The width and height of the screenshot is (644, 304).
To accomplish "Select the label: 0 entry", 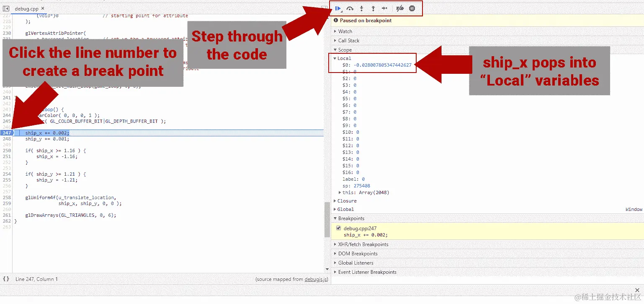I will 353,179.
